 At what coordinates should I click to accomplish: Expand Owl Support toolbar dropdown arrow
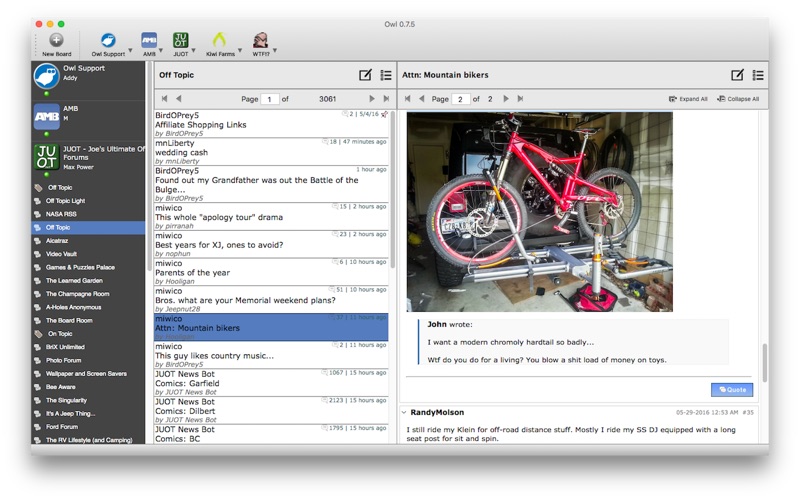pos(130,50)
